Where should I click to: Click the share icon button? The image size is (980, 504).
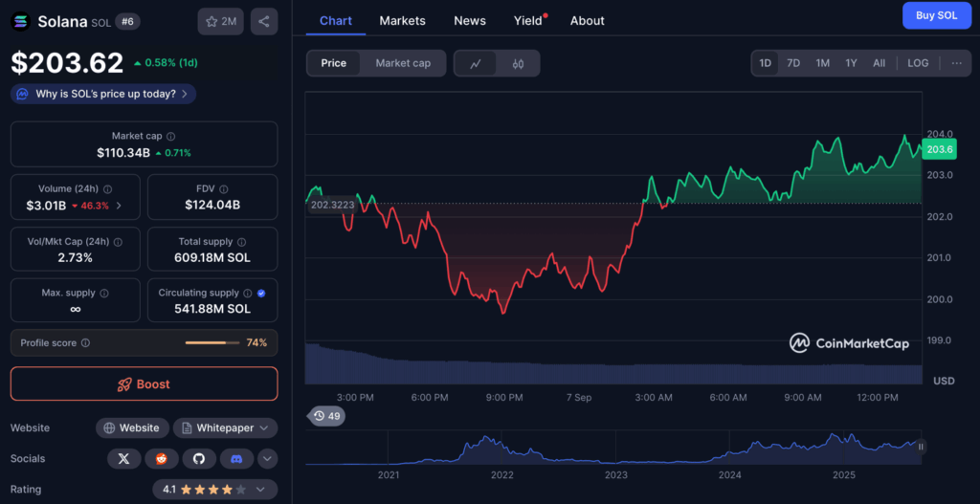264,21
